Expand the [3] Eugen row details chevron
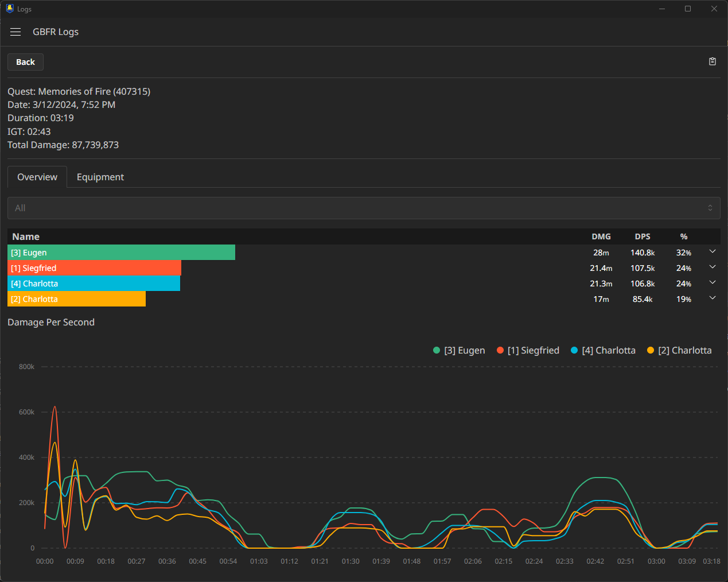This screenshot has height=582, width=728. (x=713, y=251)
